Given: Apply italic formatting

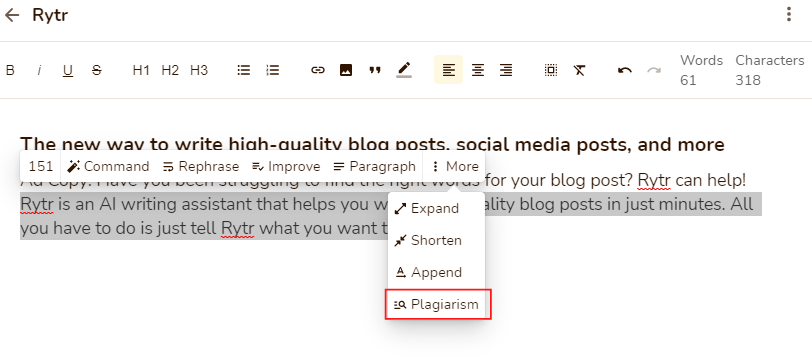Looking at the screenshot, I should click(39, 70).
